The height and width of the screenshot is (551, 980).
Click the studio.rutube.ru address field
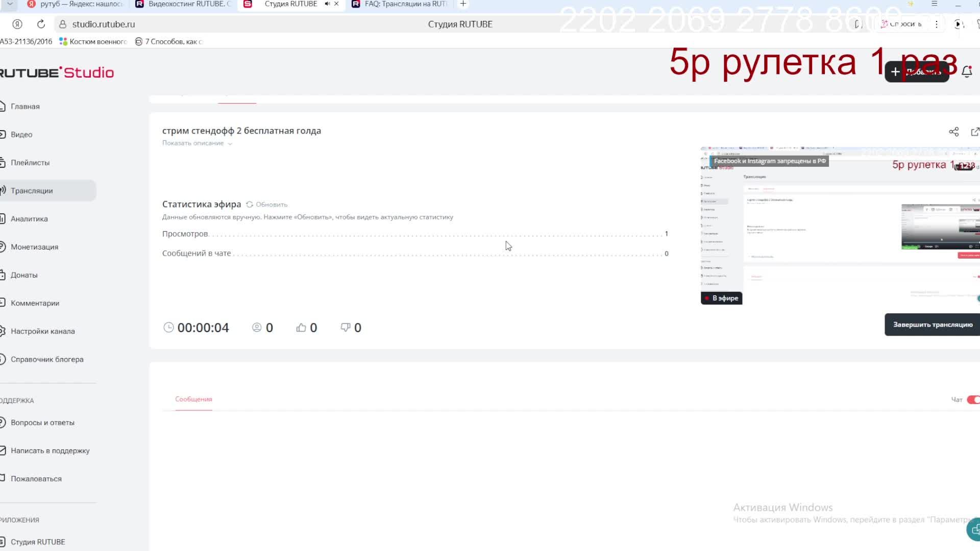(104, 24)
